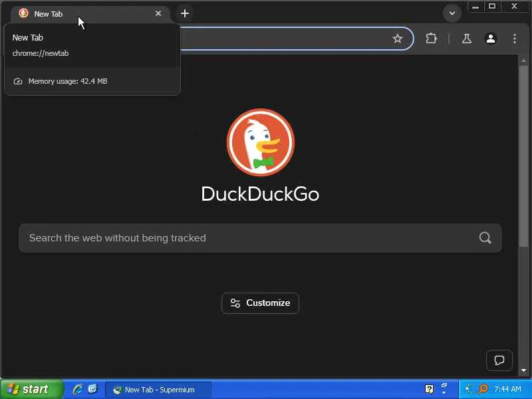Open a new tab with plus button
Viewport: 532px width, 399px height.
tap(185, 13)
